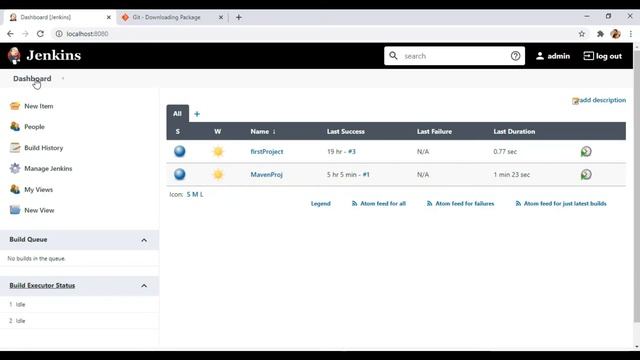This screenshot has height=360, width=640.
Task: Click the '0.77 sec' duration cell
Action: click(505, 151)
